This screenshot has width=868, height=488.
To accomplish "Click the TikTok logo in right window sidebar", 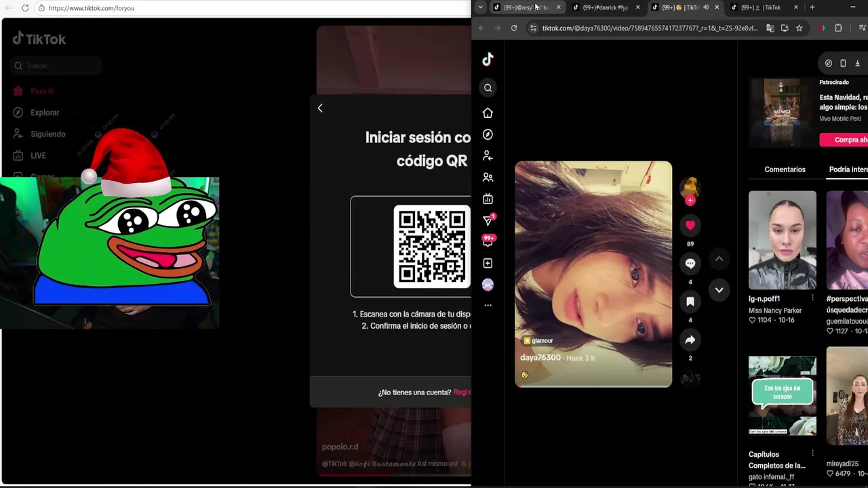I will (488, 60).
